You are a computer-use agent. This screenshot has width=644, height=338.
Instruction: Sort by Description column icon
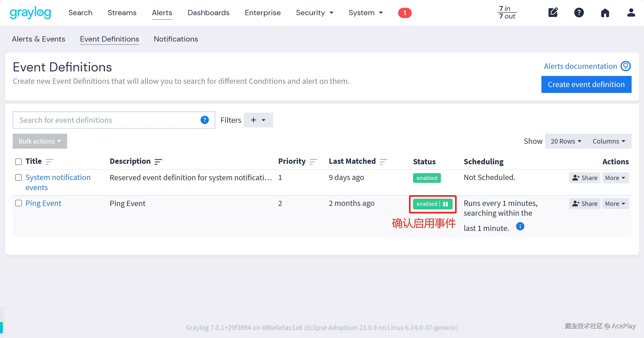coord(158,162)
